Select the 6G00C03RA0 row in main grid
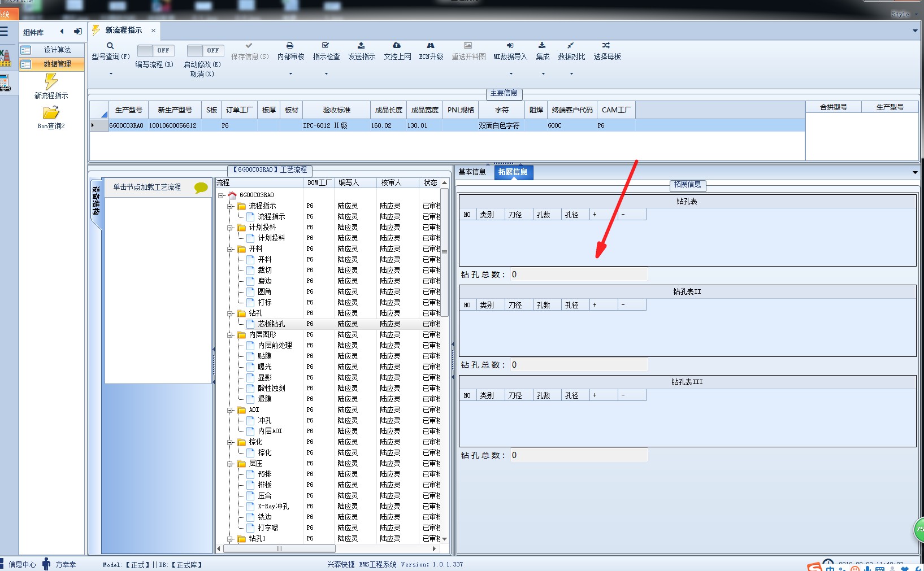 [x=446, y=126]
